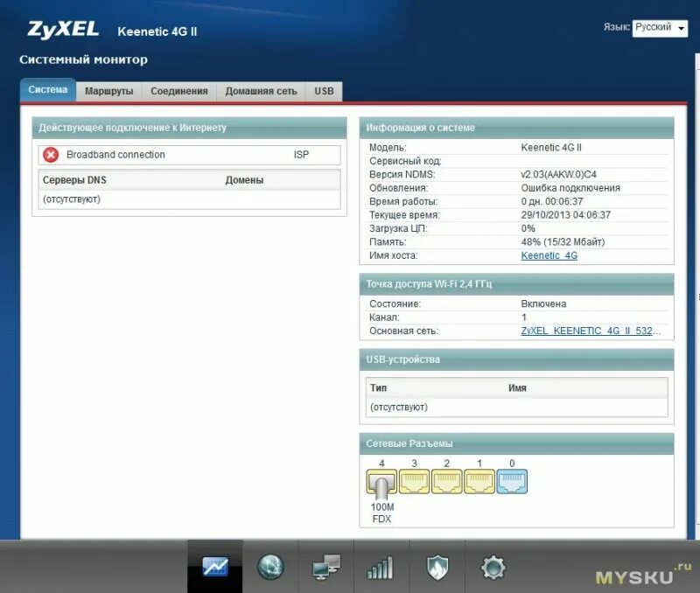Click blue network port 0 icon

coord(512,481)
